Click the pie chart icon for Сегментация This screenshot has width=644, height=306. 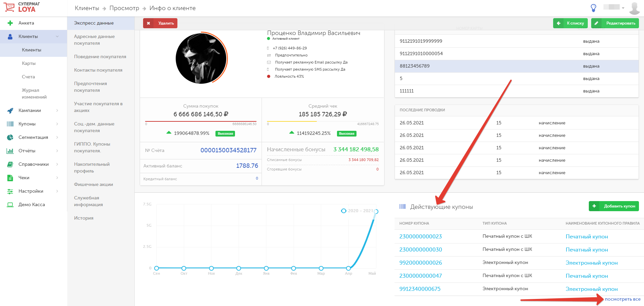point(10,138)
